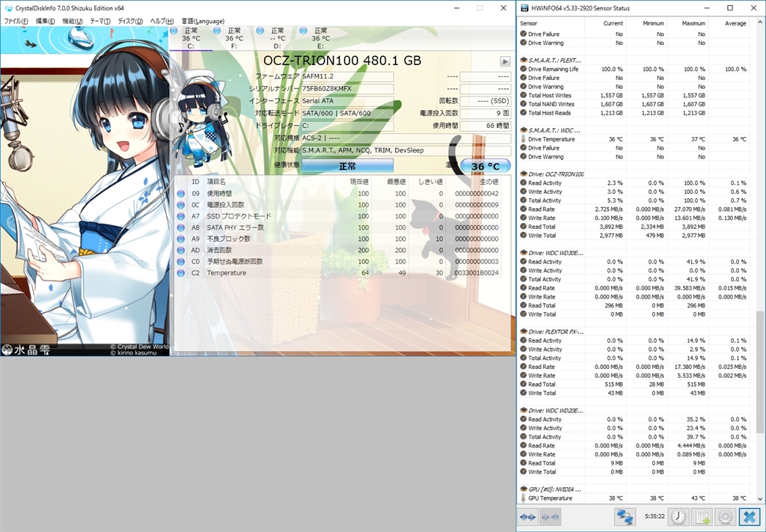Click HWiNFO vertical scrollbar thumb
This screenshot has height=532, width=766.
coord(760,371)
